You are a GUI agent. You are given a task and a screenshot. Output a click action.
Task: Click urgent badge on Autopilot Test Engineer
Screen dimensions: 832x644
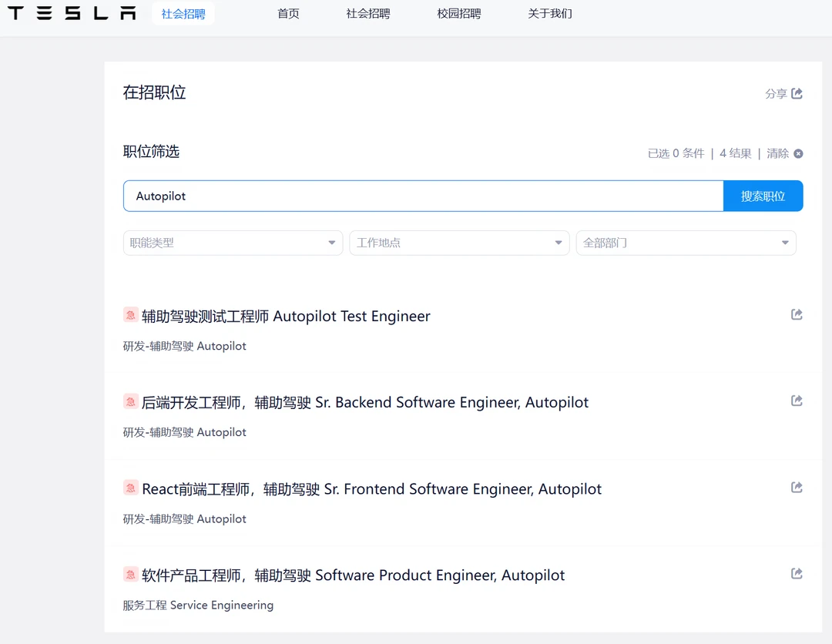[130, 314]
